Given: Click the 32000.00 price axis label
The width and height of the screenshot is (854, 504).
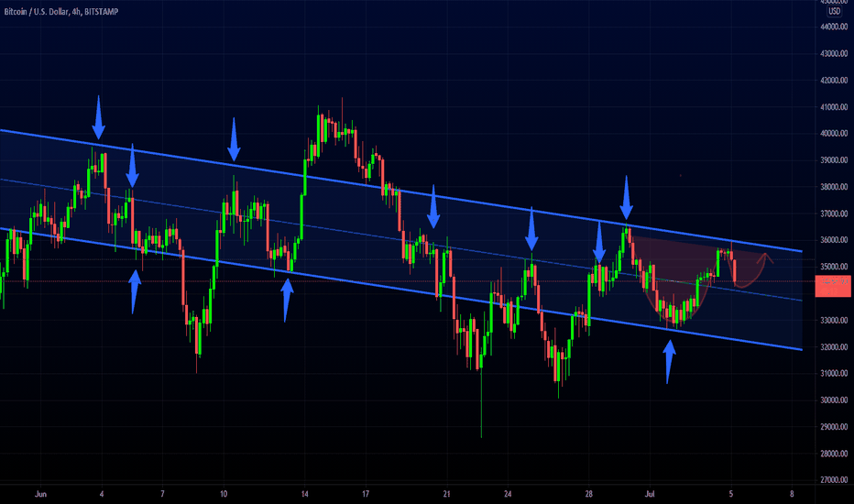Looking at the screenshot, I should pyautogui.click(x=834, y=346).
